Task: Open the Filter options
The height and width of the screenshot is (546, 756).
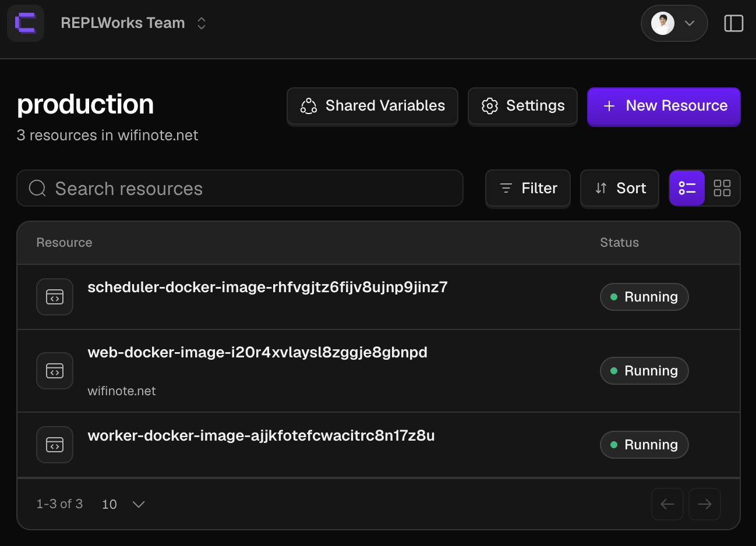Action: pos(528,188)
